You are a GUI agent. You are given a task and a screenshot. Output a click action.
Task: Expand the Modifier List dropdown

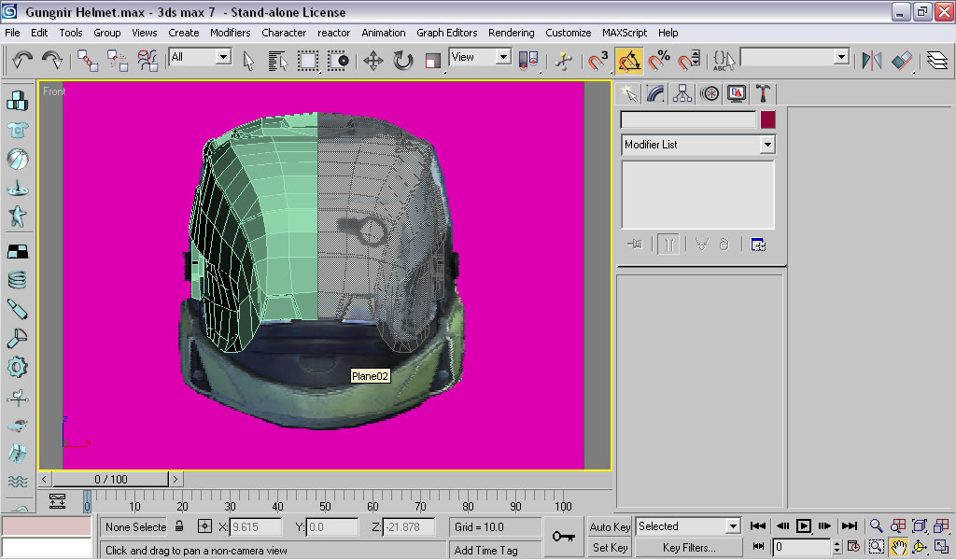pos(767,145)
